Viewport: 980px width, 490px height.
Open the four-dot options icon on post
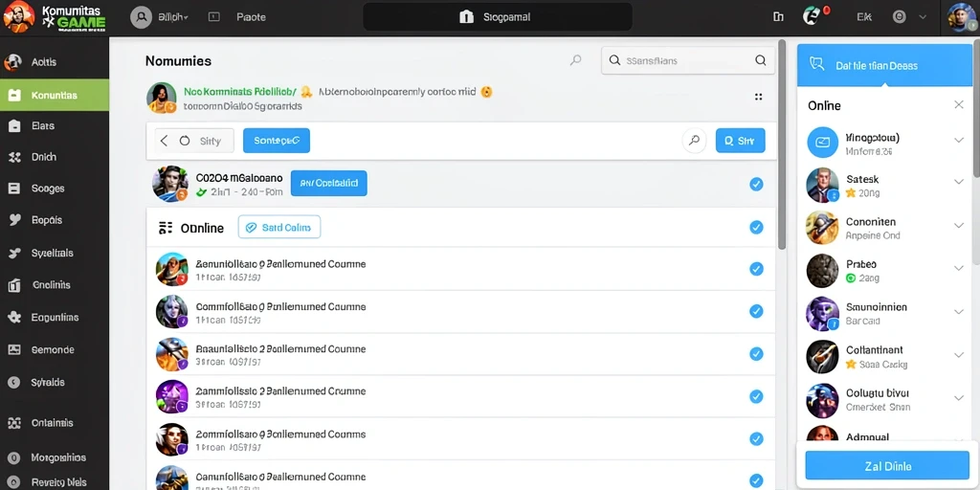(758, 97)
